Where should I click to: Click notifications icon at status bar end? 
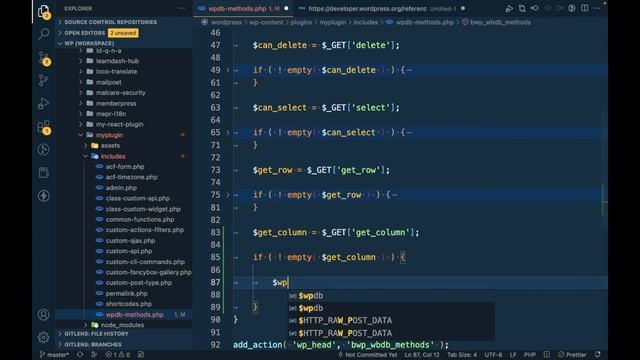point(598,355)
